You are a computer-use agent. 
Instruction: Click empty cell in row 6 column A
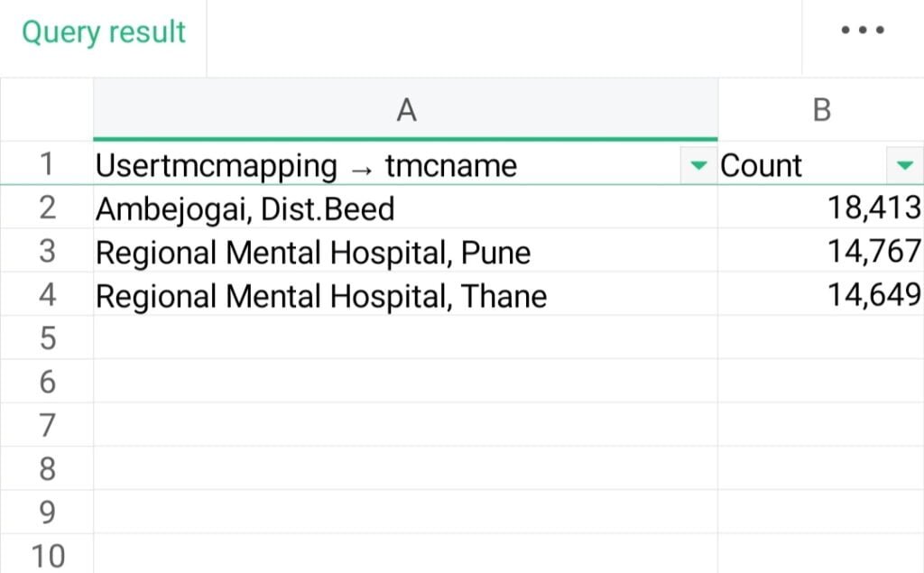tap(405, 382)
